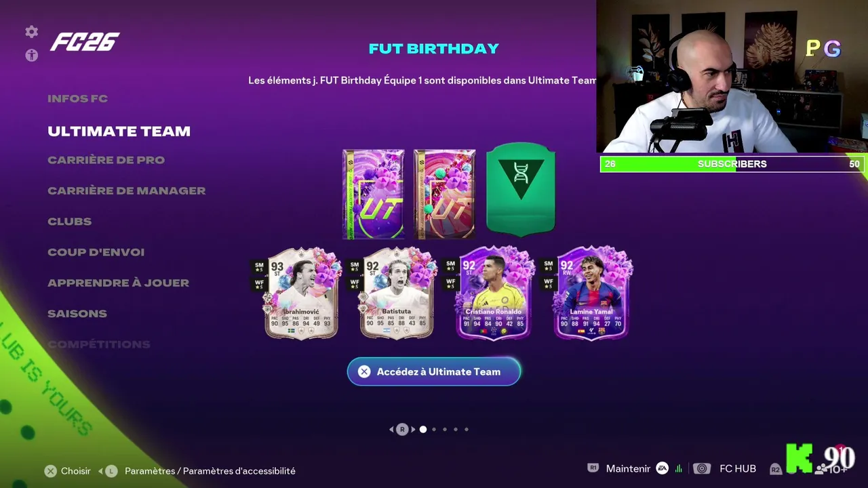The height and width of the screenshot is (488, 868).
Task: Select the green Evolution DNA card icon
Action: (521, 188)
